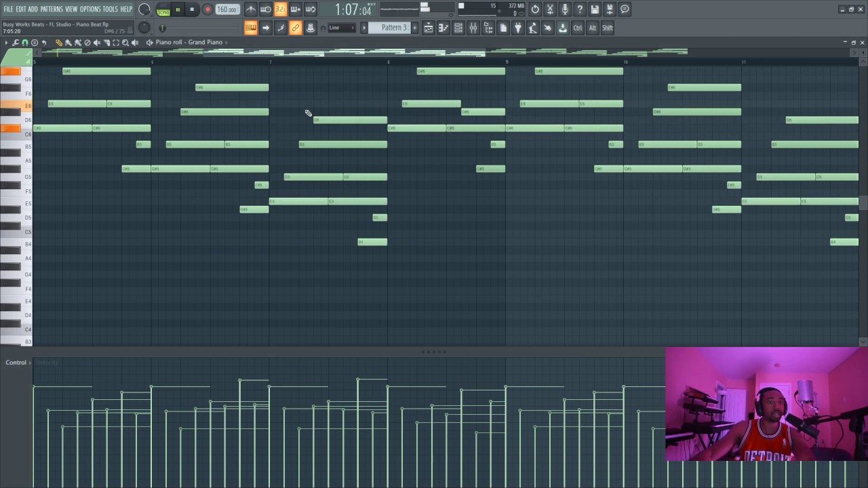Click the tempo tapper hat icon
The height and width of the screenshot is (488, 868).
pos(311,28)
